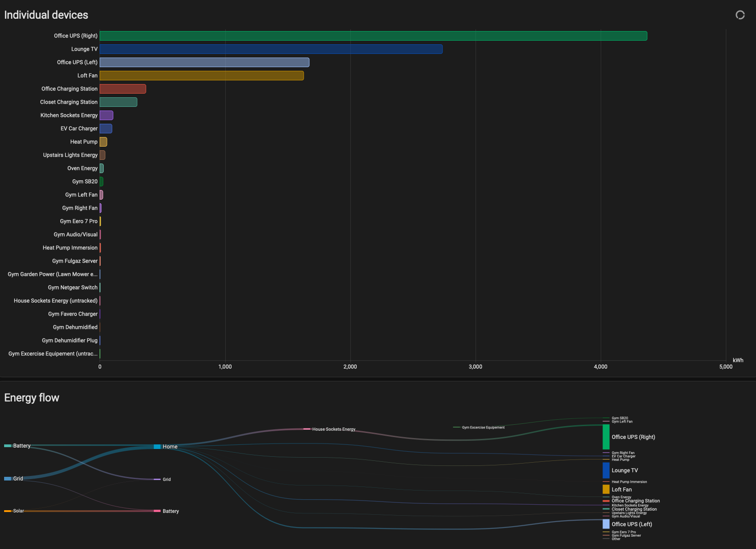Click the Gym Right Fan chart label
Viewport: 756px width, 549px height.
pos(80,208)
